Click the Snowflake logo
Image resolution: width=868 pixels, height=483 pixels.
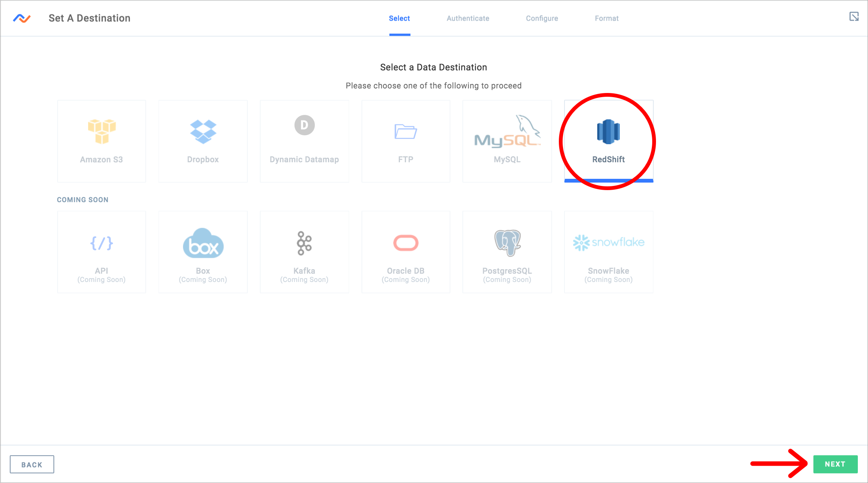coord(609,242)
